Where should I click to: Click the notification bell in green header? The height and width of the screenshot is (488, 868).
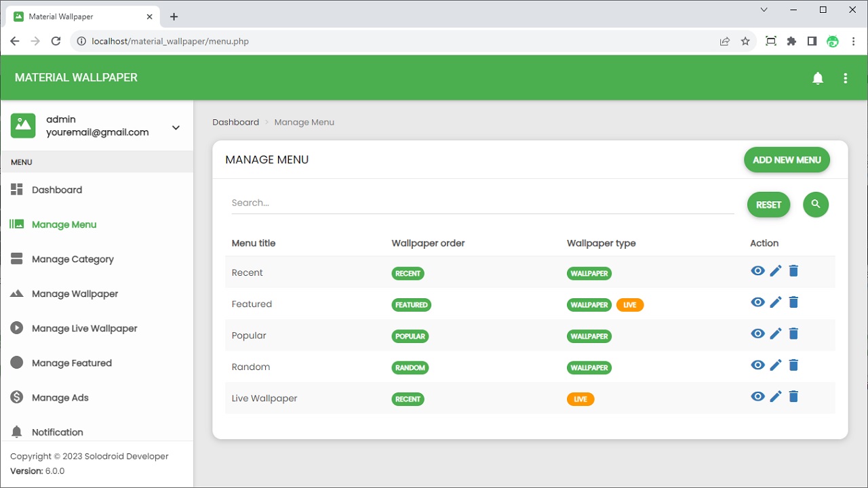(x=818, y=78)
